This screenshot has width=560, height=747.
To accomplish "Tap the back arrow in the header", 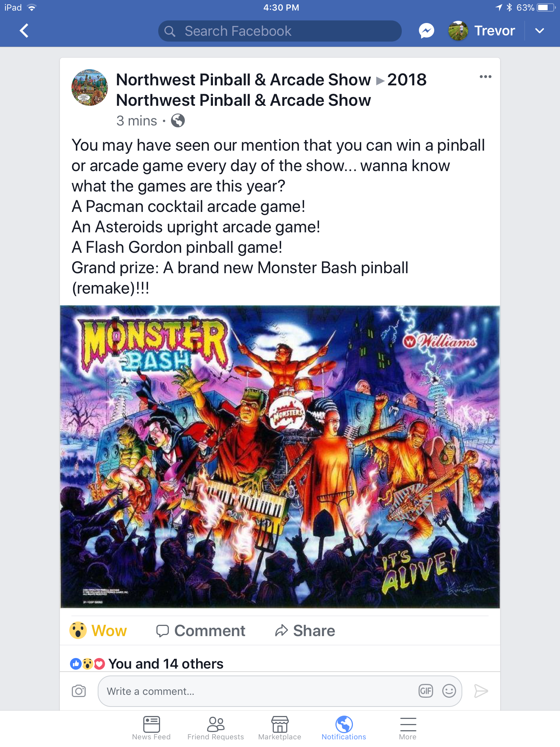I will [x=24, y=31].
